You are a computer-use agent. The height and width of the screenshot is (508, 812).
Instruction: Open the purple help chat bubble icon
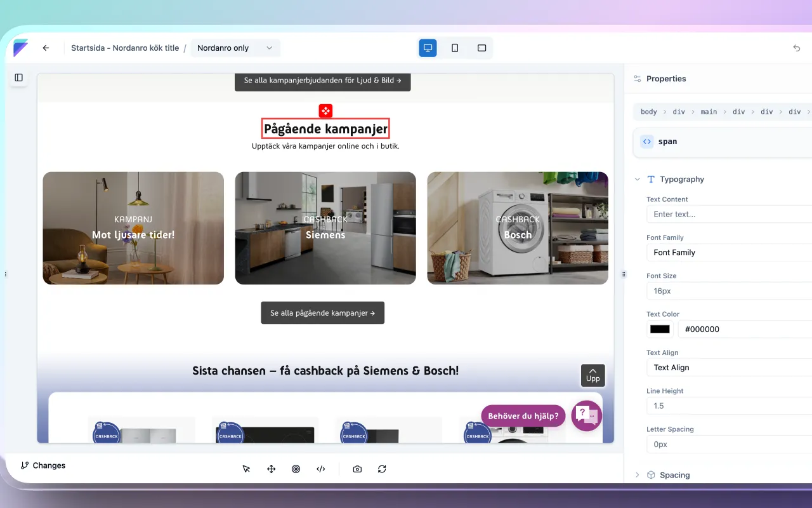pyautogui.click(x=586, y=416)
